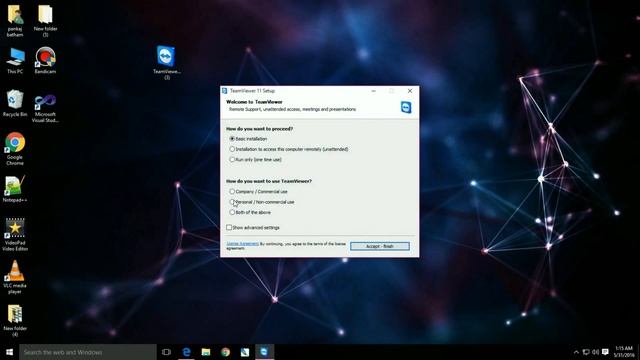Open the License Agreement link

point(242,244)
